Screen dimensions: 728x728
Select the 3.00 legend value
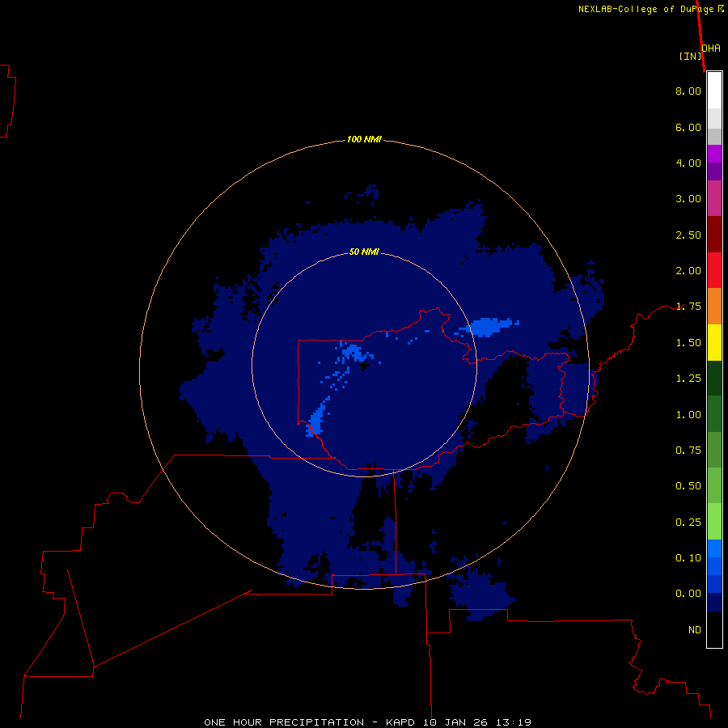tap(688, 199)
